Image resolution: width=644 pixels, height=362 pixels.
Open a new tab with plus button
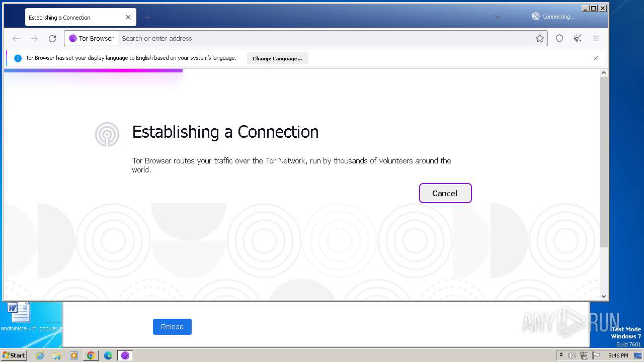coord(147,17)
